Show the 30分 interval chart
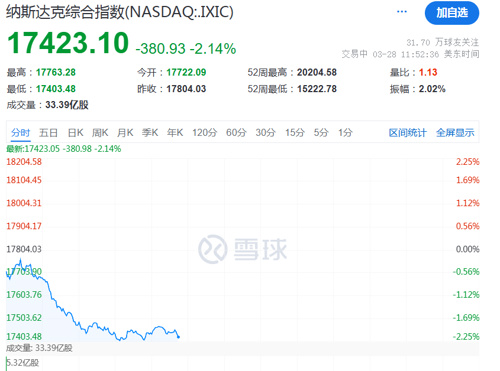500x371 pixels. pyautogui.click(x=265, y=133)
